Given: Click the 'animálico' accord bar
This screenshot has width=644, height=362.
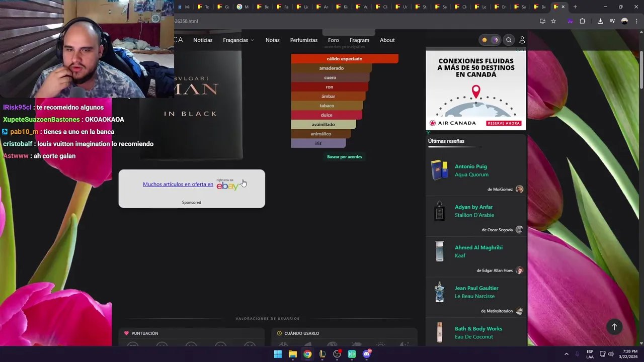Looking at the screenshot, I should tap(321, 134).
